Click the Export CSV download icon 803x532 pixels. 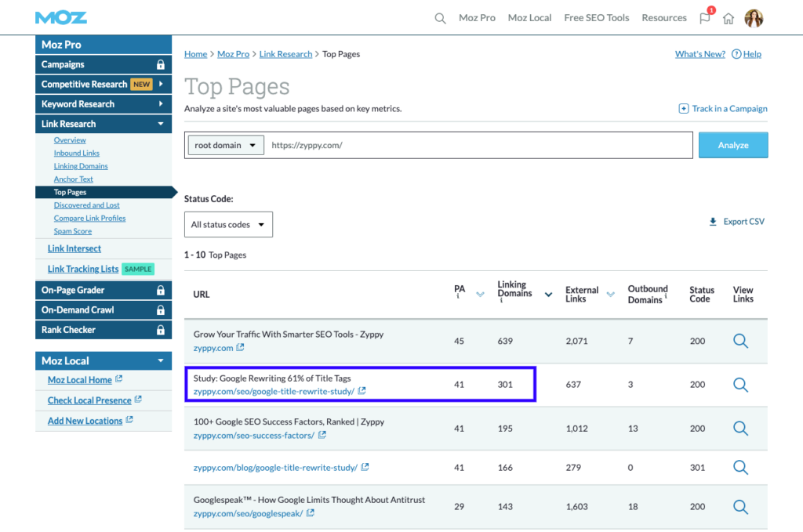pos(712,222)
